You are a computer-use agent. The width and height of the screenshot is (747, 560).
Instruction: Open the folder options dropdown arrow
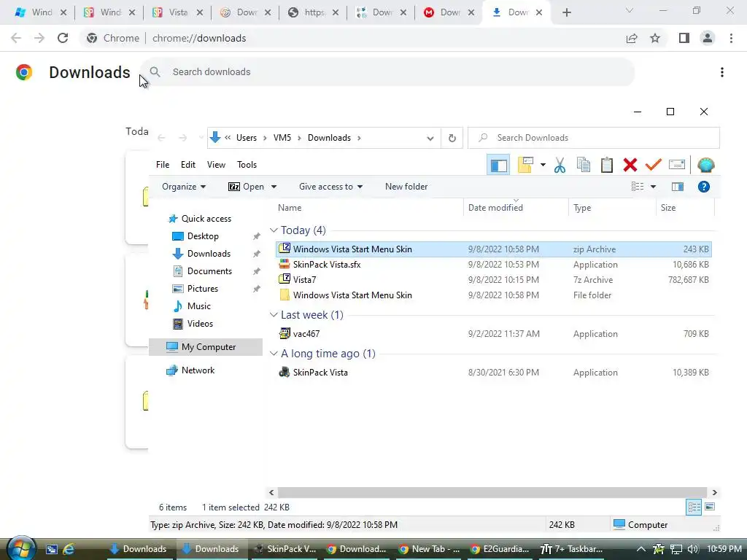(x=543, y=165)
